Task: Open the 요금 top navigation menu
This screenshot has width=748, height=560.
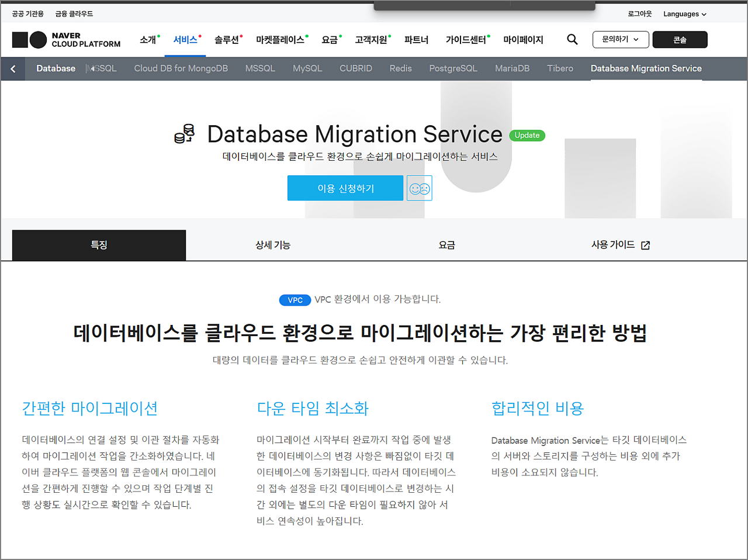Action: click(x=330, y=40)
